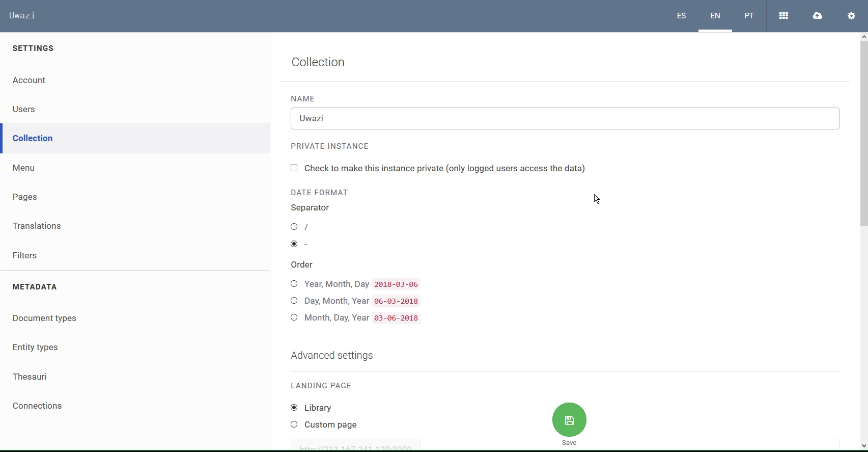868x452 pixels.
Task: Click the scrollbar up arrow
Action: pos(864,37)
